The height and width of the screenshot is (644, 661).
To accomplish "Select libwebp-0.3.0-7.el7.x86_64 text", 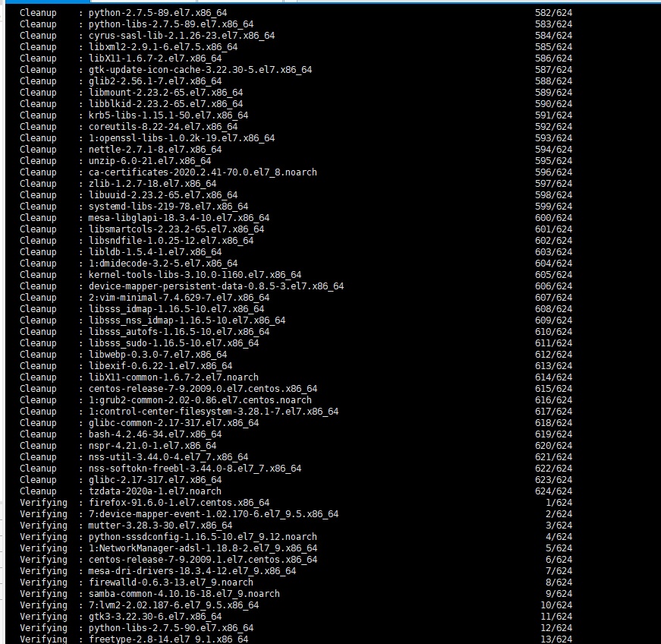I will [158, 355].
